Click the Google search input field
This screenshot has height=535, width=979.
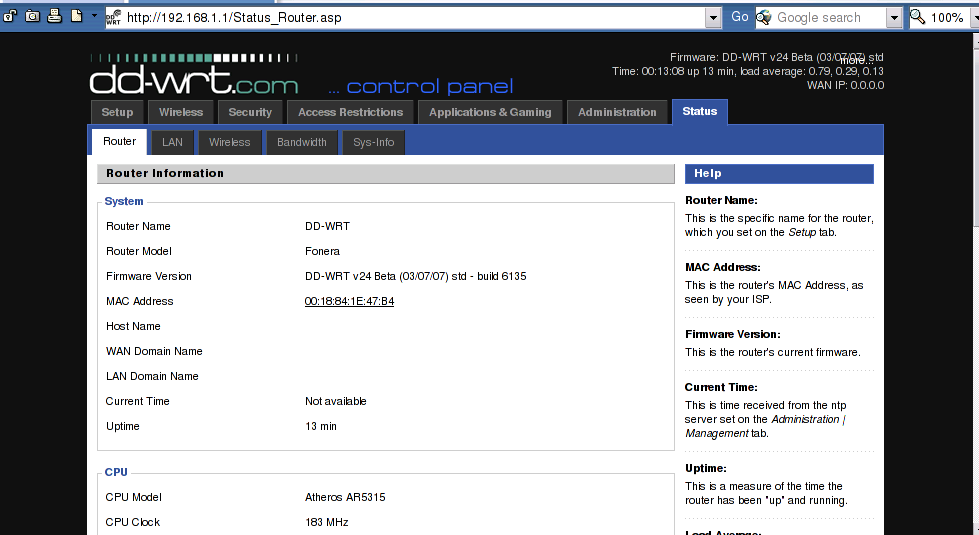pyautogui.click(x=829, y=17)
